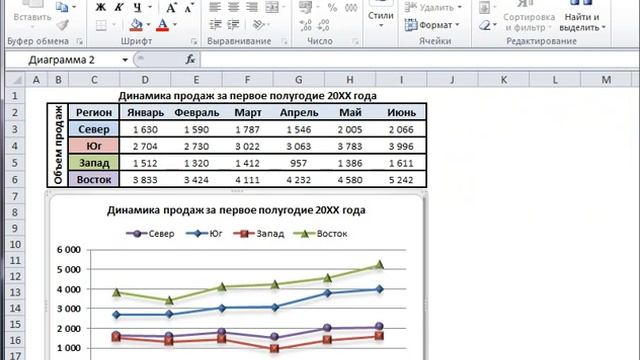Decrease font size with small A icon

pos(189,7)
